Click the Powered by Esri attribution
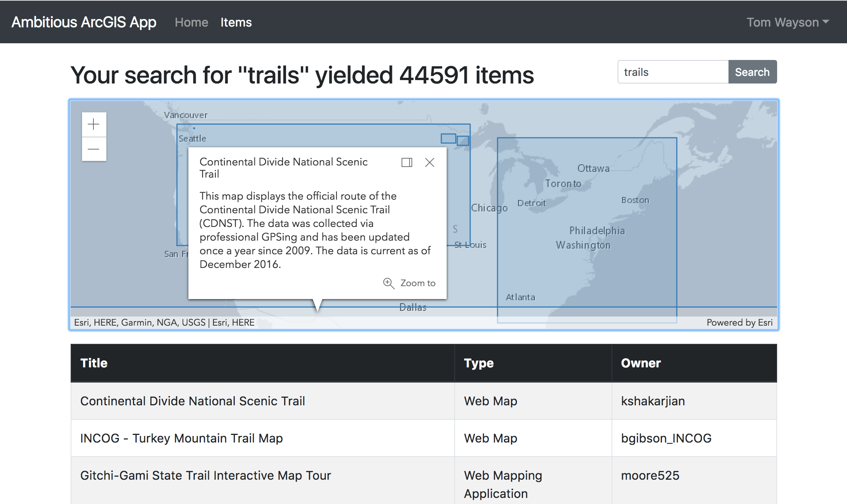This screenshot has height=504, width=847. tap(739, 323)
